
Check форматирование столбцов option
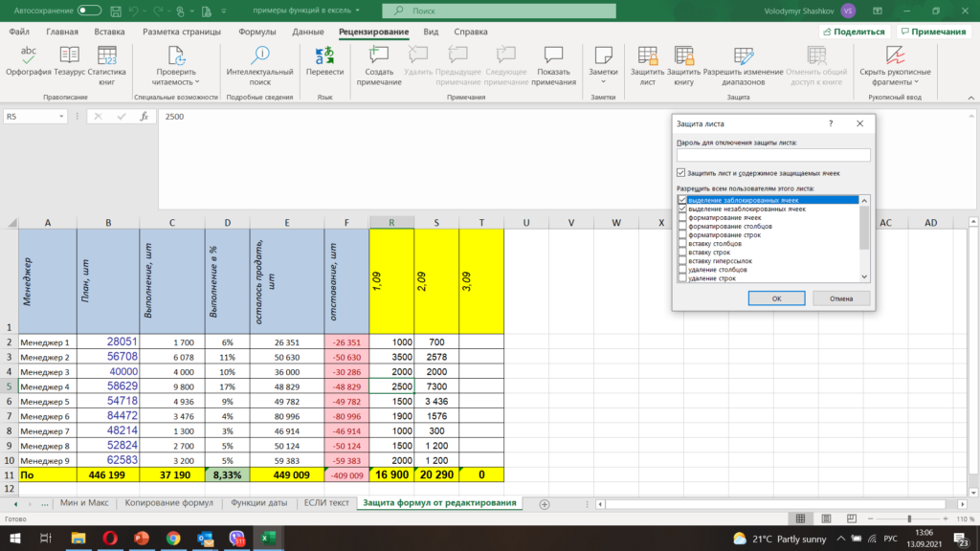[682, 226]
